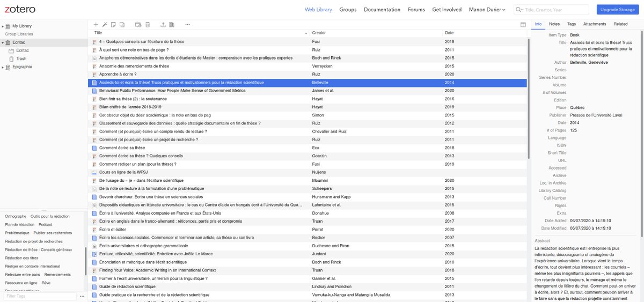The image size is (644, 302).
Task: Select the row Apprendre à écrire ?
Action: click(308, 75)
